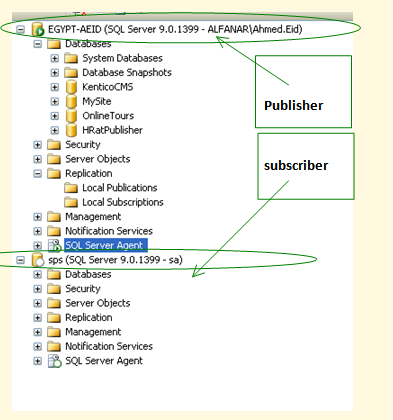Click the Local Publications folder icon

click(x=71, y=188)
